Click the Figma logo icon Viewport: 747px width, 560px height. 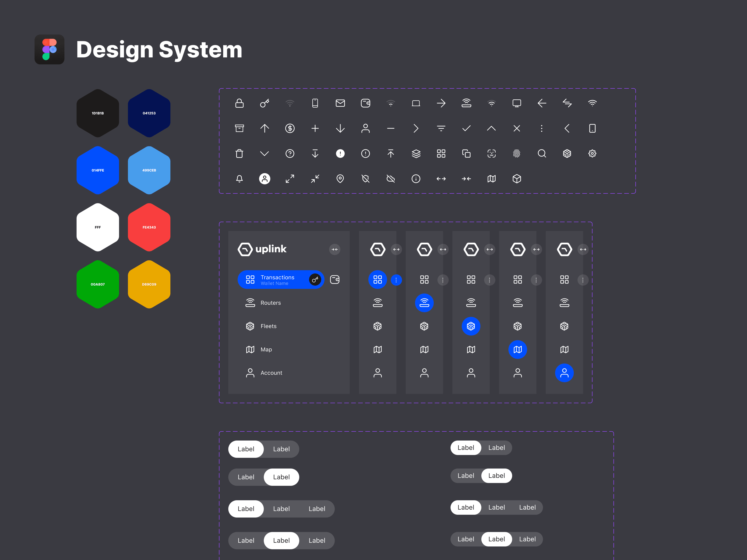point(49,49)
